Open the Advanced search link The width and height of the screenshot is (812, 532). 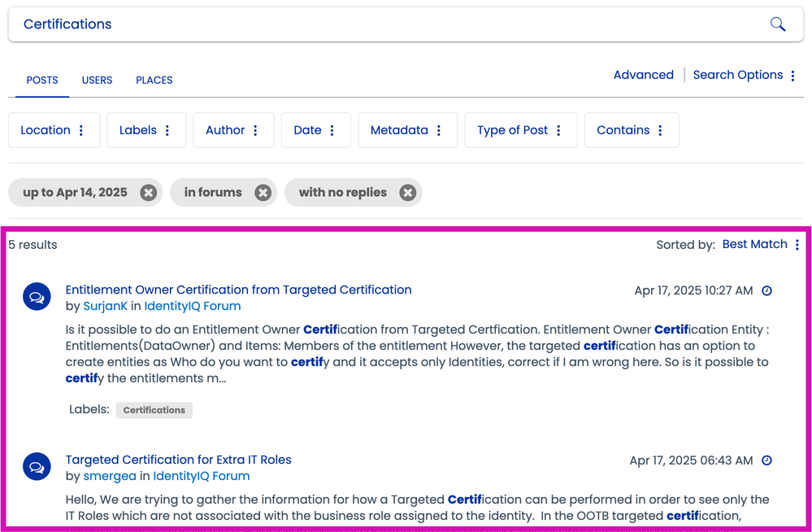tap(643, 75)
